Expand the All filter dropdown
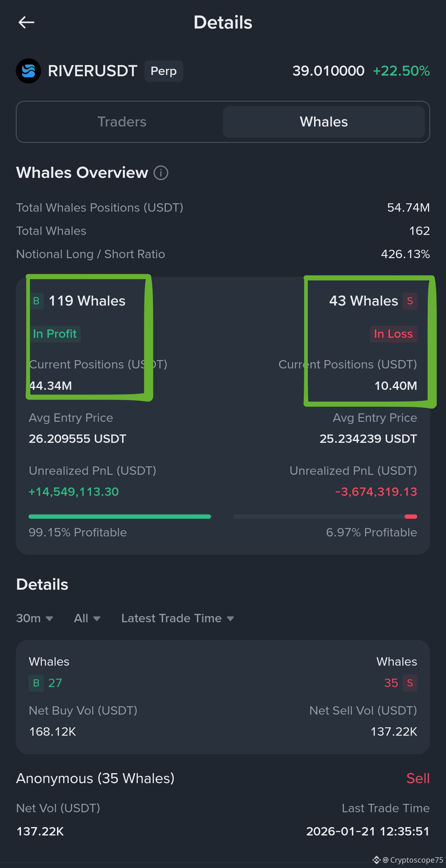 click(x=87, y=618)
